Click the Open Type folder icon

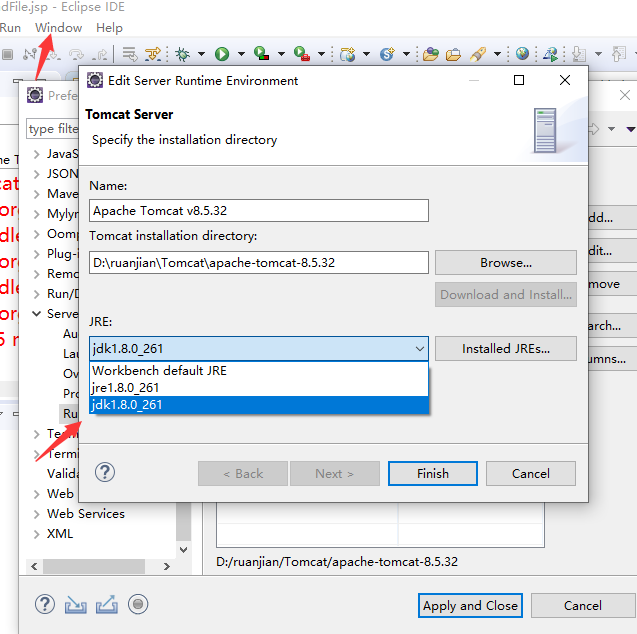pyautogui.click(x=431, y=54)
